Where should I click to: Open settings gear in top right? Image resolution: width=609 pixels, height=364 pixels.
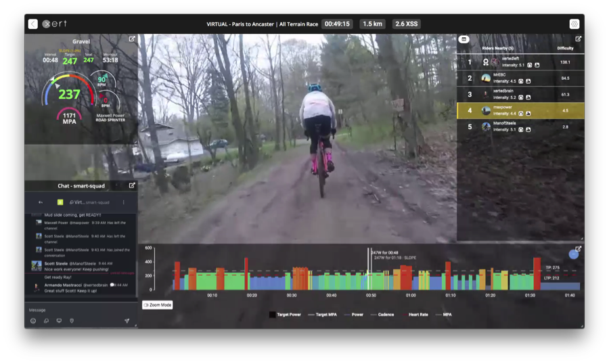pos(574,24)
